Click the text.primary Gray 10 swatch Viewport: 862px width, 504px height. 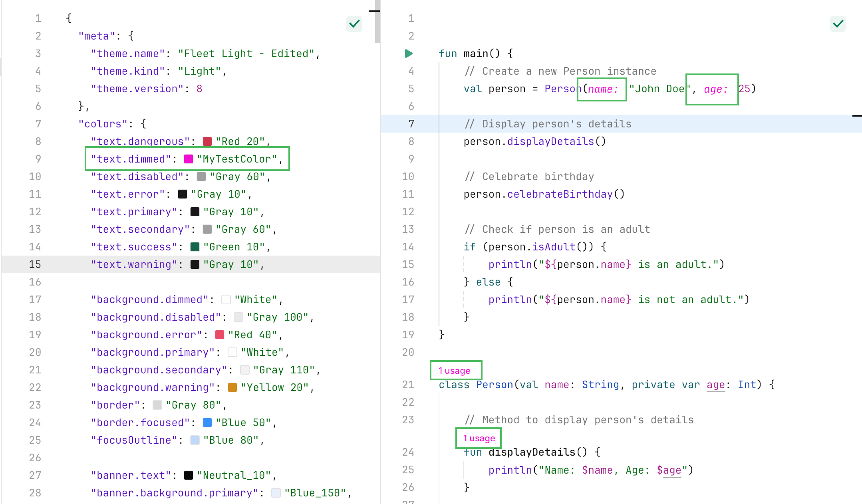click(x=195, y=212)
